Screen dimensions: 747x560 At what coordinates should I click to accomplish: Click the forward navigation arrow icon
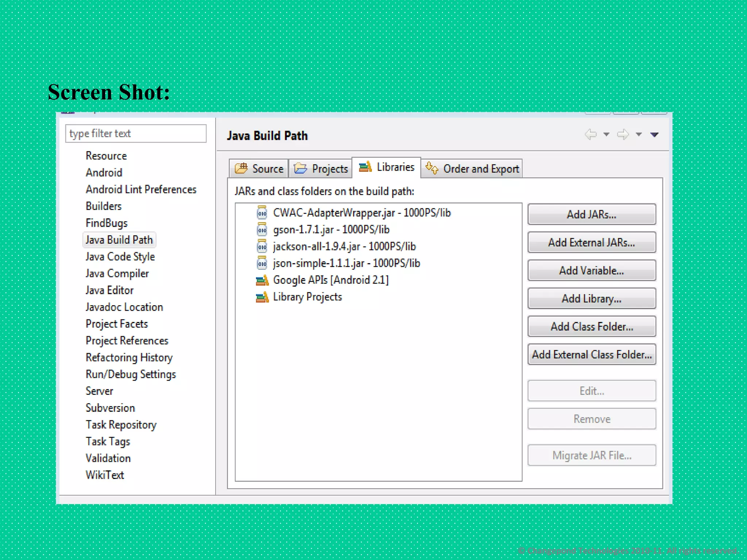tap(623, 135)
